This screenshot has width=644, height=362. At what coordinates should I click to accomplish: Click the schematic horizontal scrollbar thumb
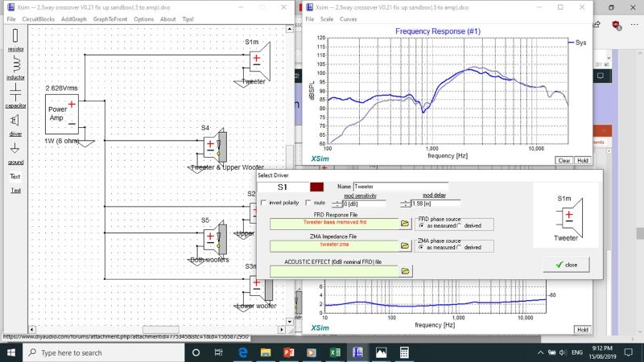160,330
